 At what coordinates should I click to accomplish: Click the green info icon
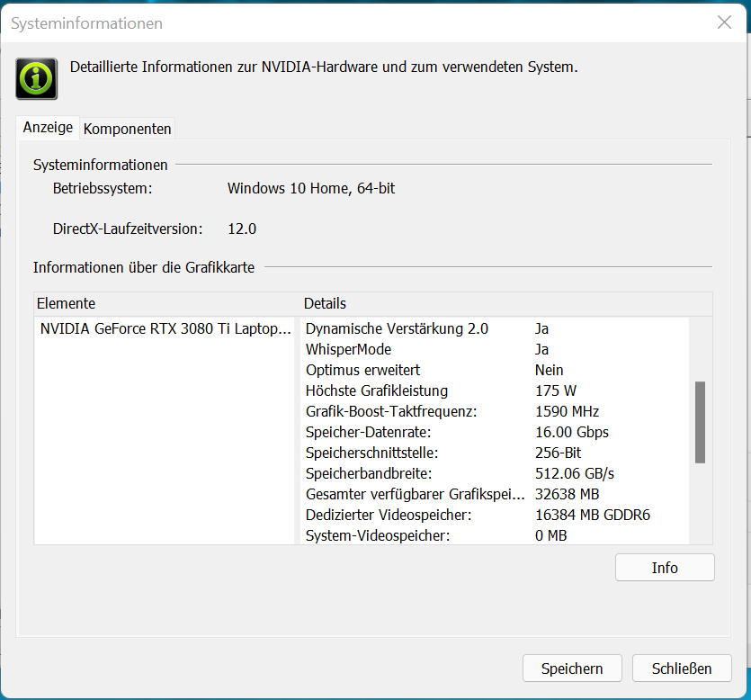coord(36,78)
